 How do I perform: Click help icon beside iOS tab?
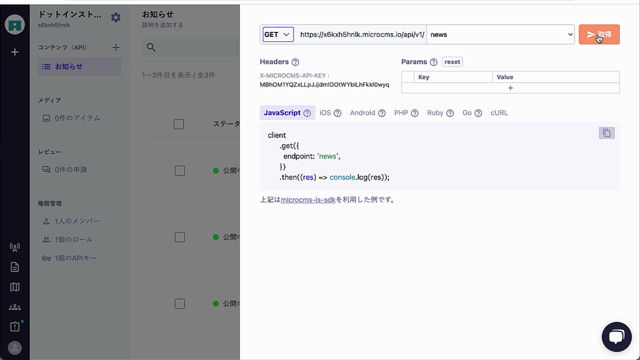pos(337,113)
